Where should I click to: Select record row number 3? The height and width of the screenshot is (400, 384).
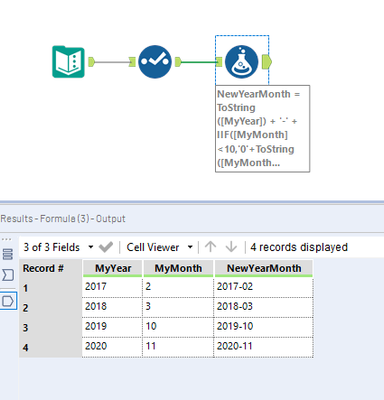(x=50, y=327)
